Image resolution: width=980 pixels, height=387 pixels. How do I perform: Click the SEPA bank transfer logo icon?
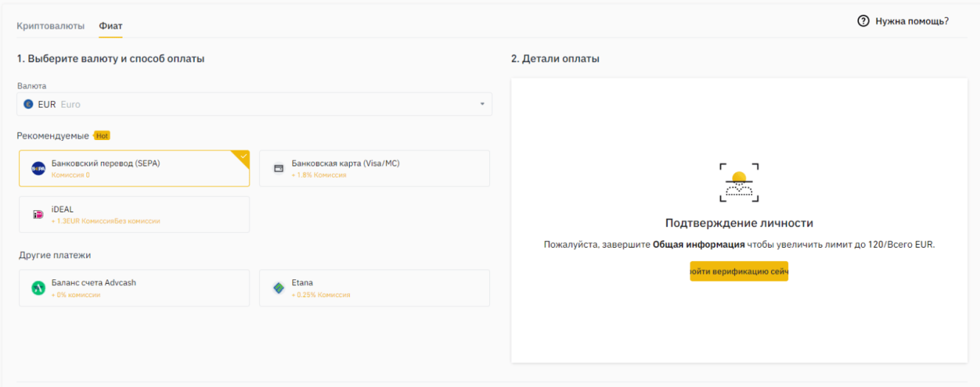pyautogui.click(x=38, y=168)
